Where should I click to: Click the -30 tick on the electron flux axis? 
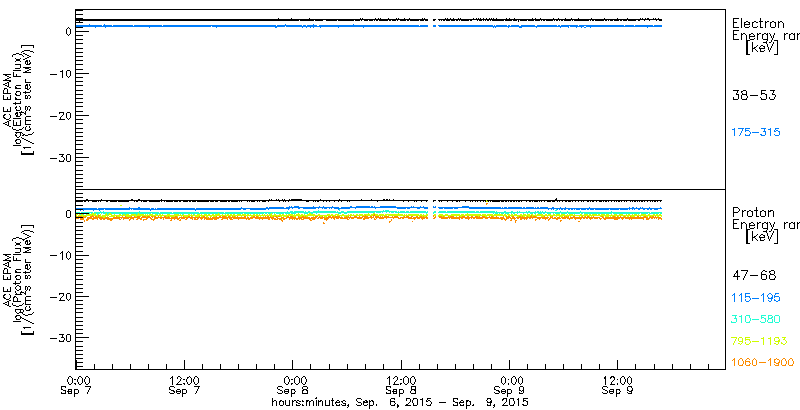(60, 158)
